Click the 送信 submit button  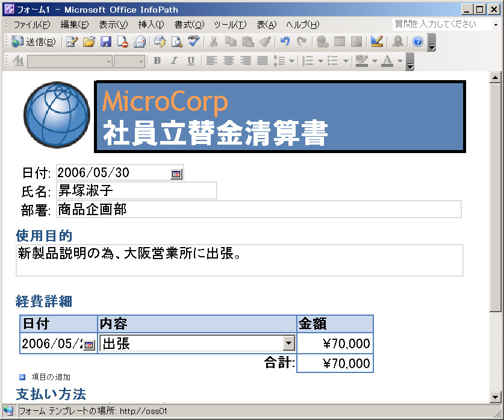tap(34, 42)
